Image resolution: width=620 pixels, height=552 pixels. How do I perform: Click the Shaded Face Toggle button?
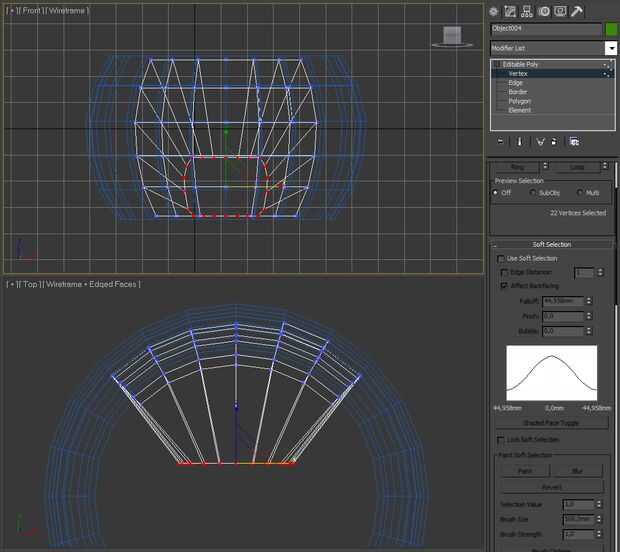(x=551, y=423)
